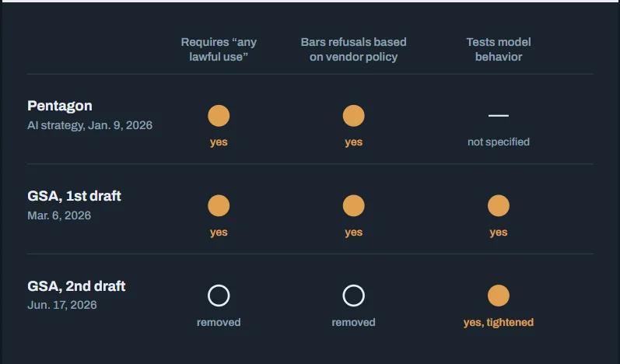The width and height of the screenshot is (620, 364).
Task: Select GSA 1st draft lawful use dot
Action: click(x=219, y=205)
